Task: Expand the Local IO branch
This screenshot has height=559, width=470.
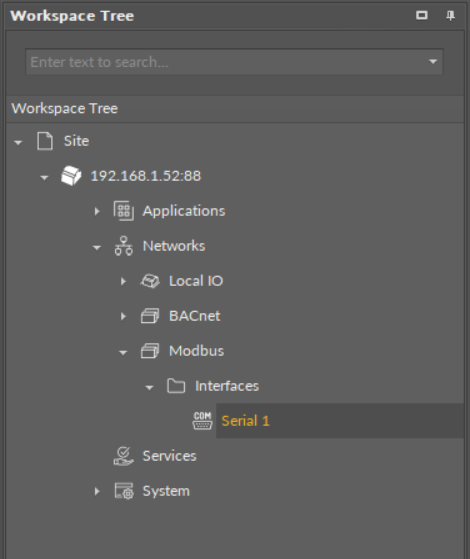Action: (123, 281)
